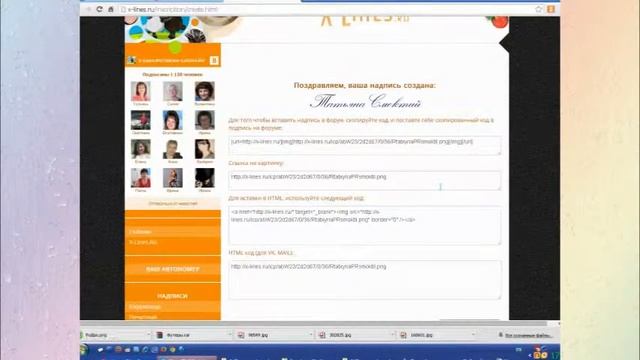Click 'Все скачанные файлы' show all downloads link
Viewport: 640px width, 360px height.
coord(525,335)
